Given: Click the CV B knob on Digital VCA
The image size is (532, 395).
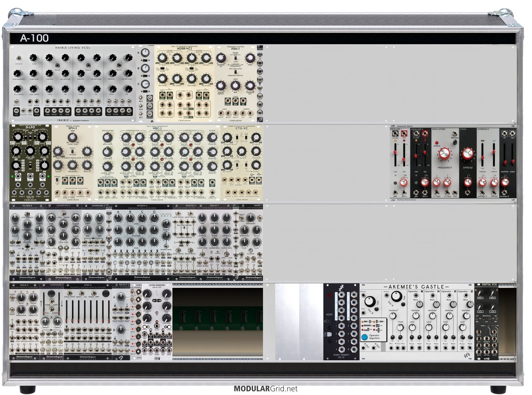Looking at the screenshot, I should (x=493, y=307).
